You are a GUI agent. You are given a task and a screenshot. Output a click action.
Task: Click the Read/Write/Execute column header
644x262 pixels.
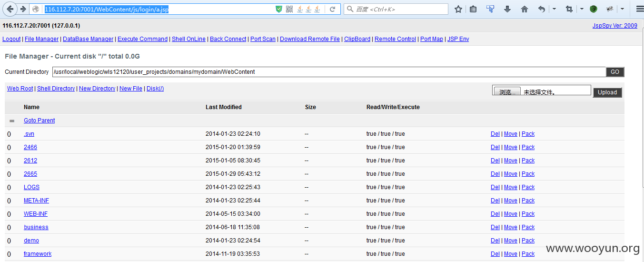393,107
